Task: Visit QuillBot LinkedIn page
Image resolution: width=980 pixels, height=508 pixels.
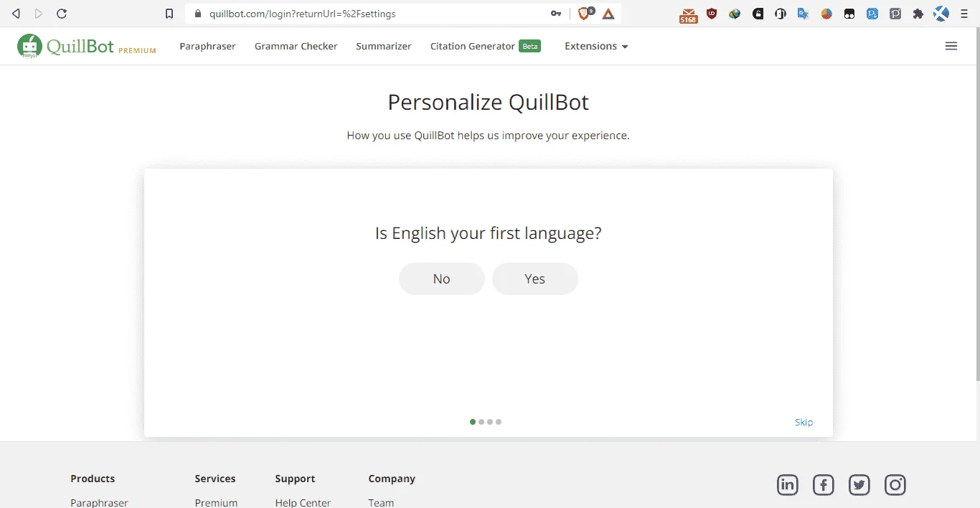Action: 788,485
